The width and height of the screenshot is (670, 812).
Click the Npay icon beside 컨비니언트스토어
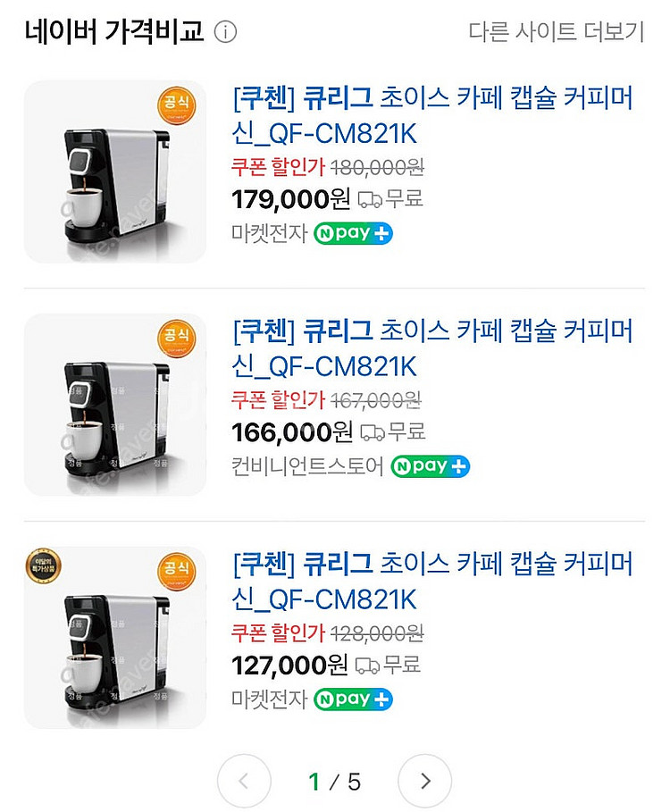[x=431, y=465]
